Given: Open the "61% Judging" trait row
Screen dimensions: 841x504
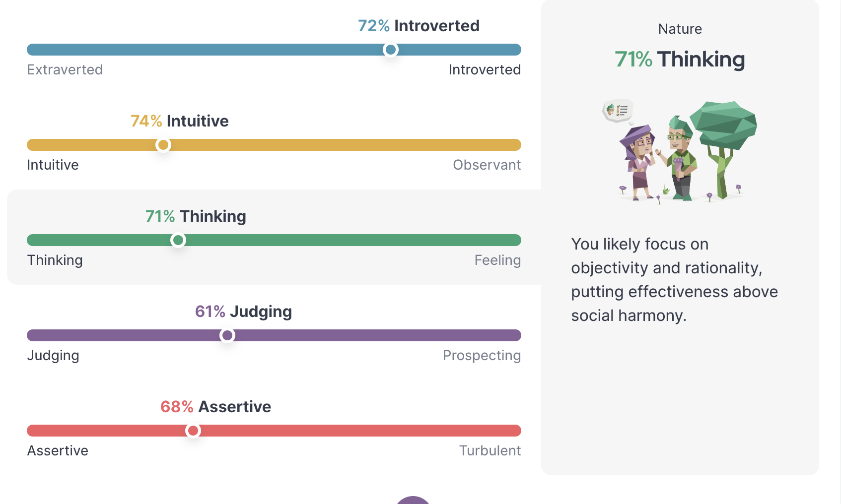Looking at the screenshot, I should 243,312.
